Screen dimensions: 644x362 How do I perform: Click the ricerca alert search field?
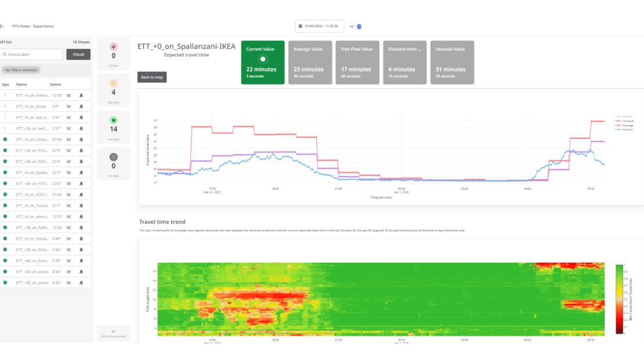pyautogui.click(x=32, y=54)
